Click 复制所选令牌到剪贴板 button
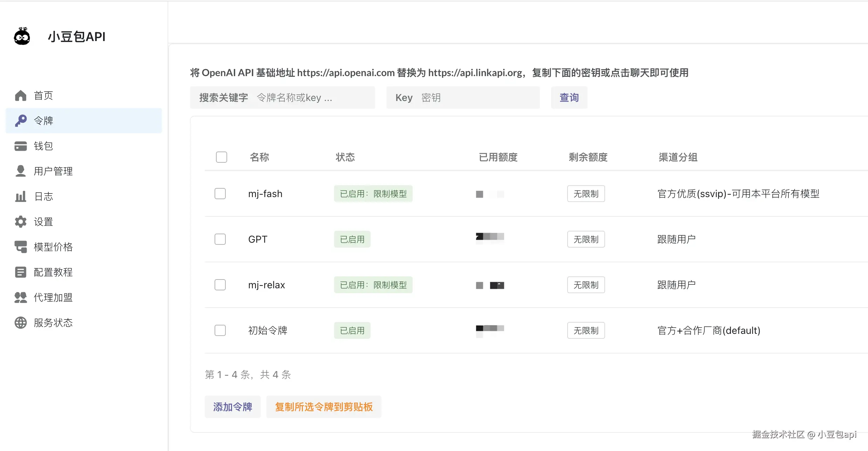868x451 pixels. [324, 407]
